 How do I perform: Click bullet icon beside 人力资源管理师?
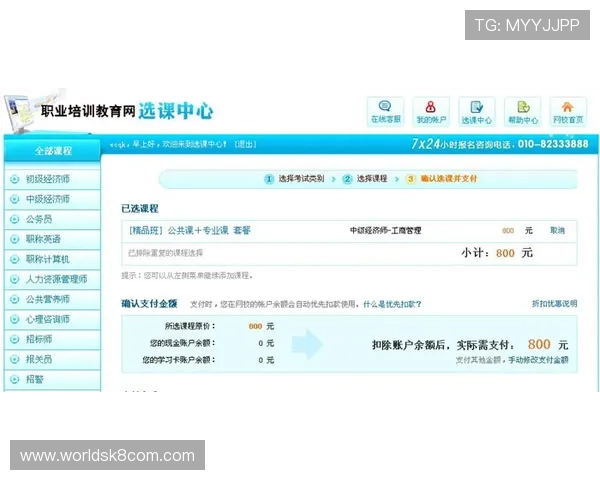[x=15, y=279]
